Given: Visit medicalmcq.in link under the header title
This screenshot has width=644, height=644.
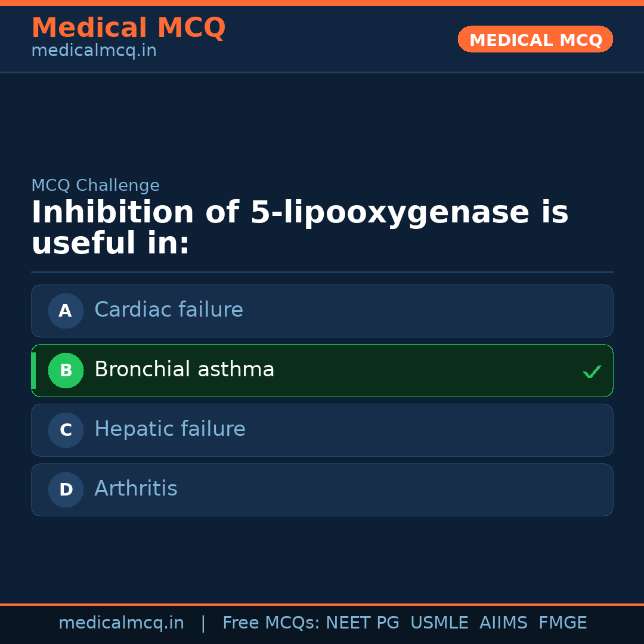Looking at the screenshot, I should [x=94, y=51].
